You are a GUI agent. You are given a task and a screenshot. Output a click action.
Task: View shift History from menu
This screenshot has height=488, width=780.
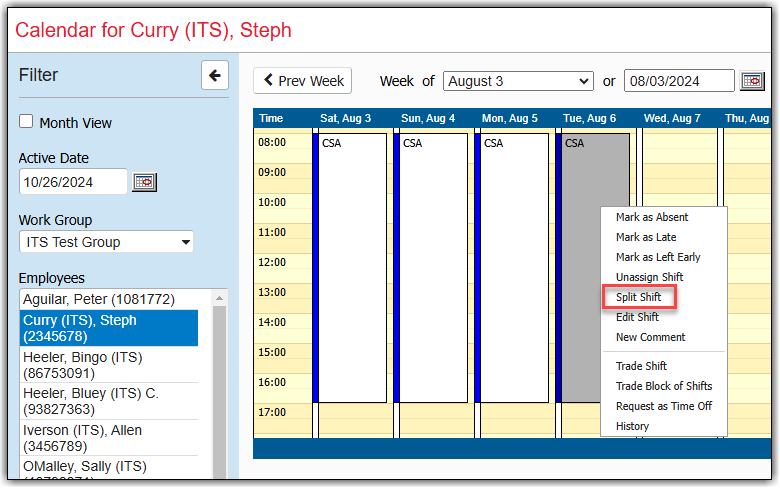[632, 426]
